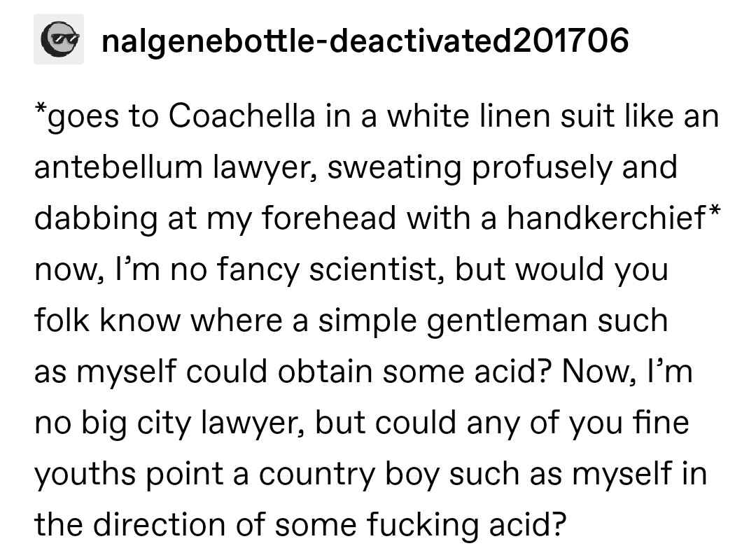Click the sunglasses avatar icon
The image size is (756, 560).
tap(59, 39)
